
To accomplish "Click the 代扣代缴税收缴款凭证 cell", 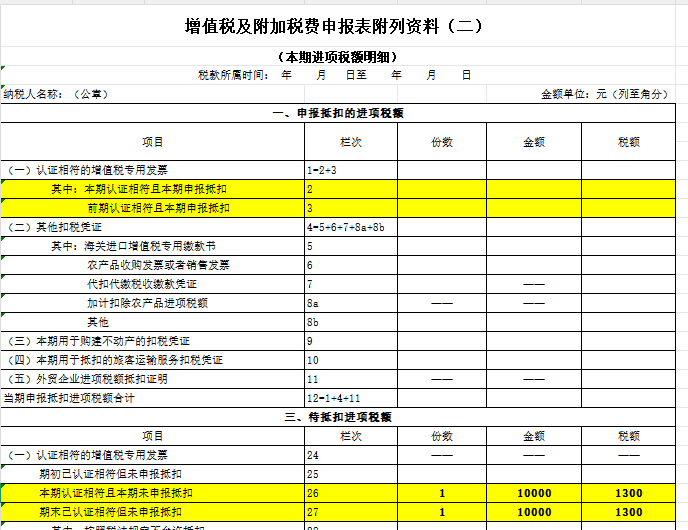I will pyautogui.click(x=152, y=284).
